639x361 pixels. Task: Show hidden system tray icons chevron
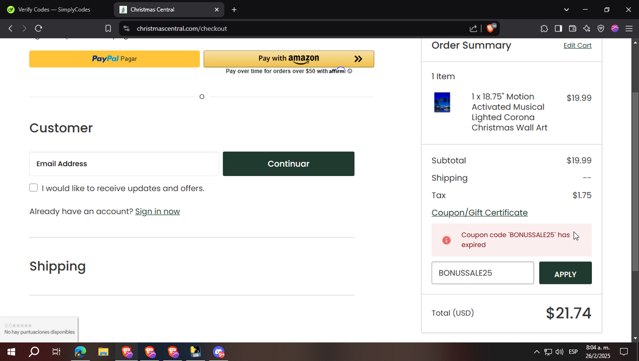[x=536, y=352]
